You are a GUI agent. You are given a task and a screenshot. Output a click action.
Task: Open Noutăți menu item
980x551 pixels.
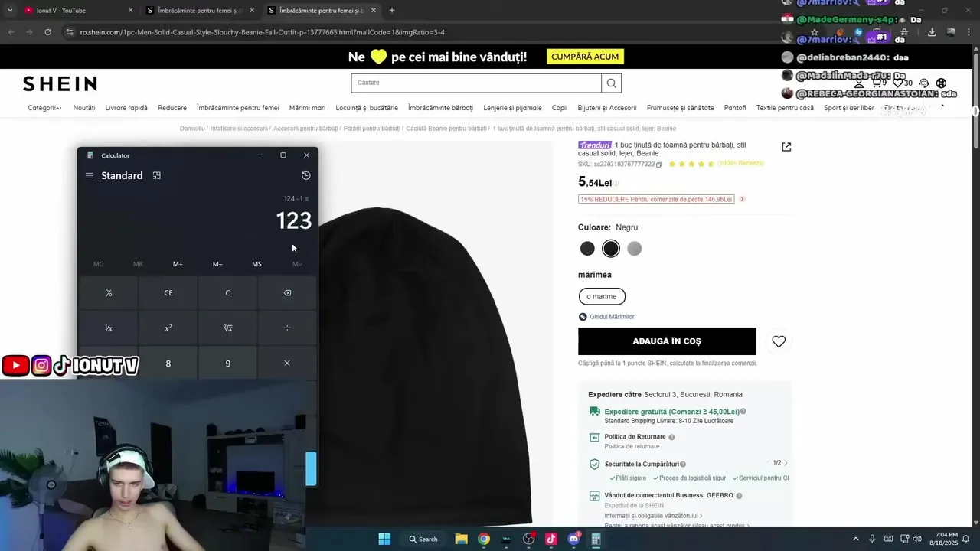pos(84,108)
